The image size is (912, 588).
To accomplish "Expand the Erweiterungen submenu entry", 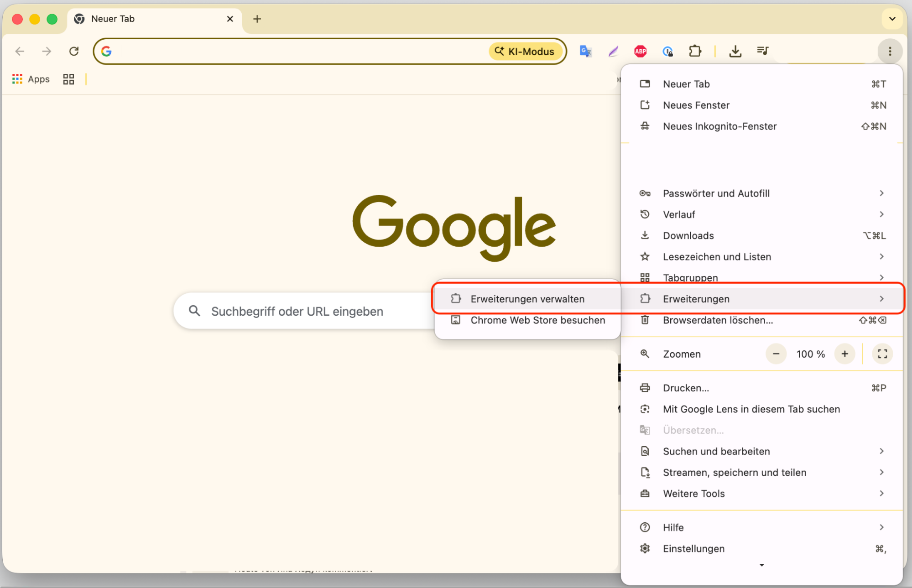I will click(762, 299).
